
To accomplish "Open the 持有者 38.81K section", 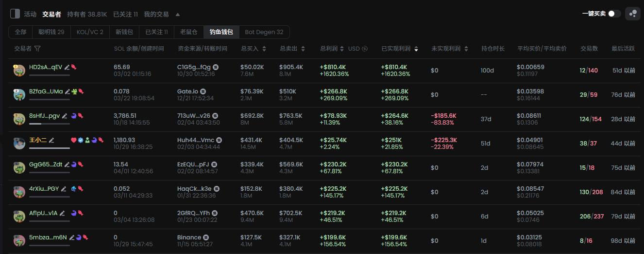I will click(x=87, y=15).
